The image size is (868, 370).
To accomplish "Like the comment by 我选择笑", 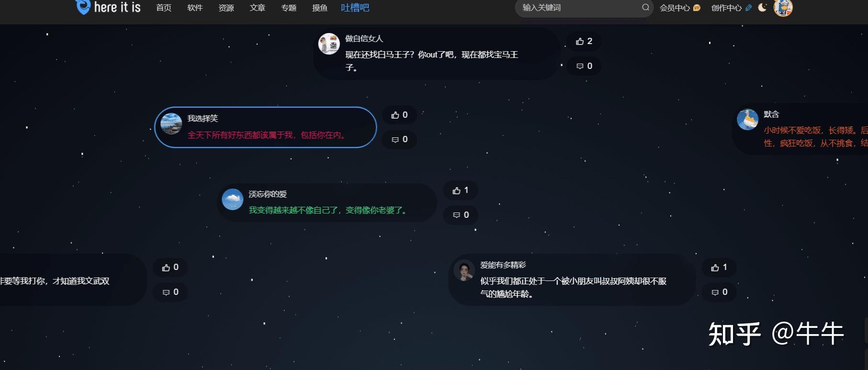I will (x=399, y=115).
